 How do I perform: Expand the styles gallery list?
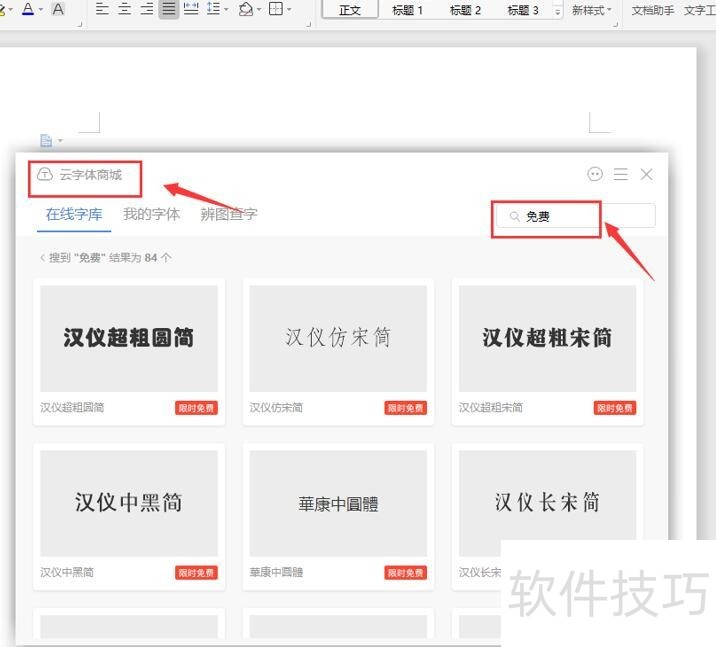pos(557,12)
